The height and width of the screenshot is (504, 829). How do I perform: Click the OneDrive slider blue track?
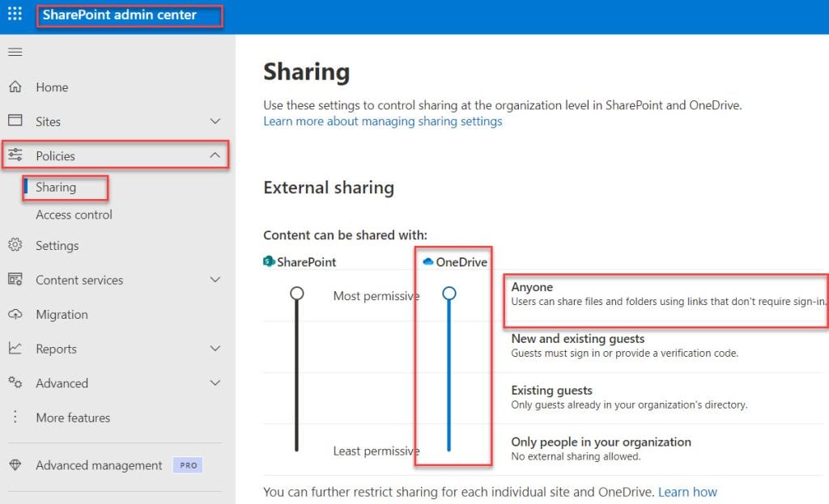click(449, 375)
